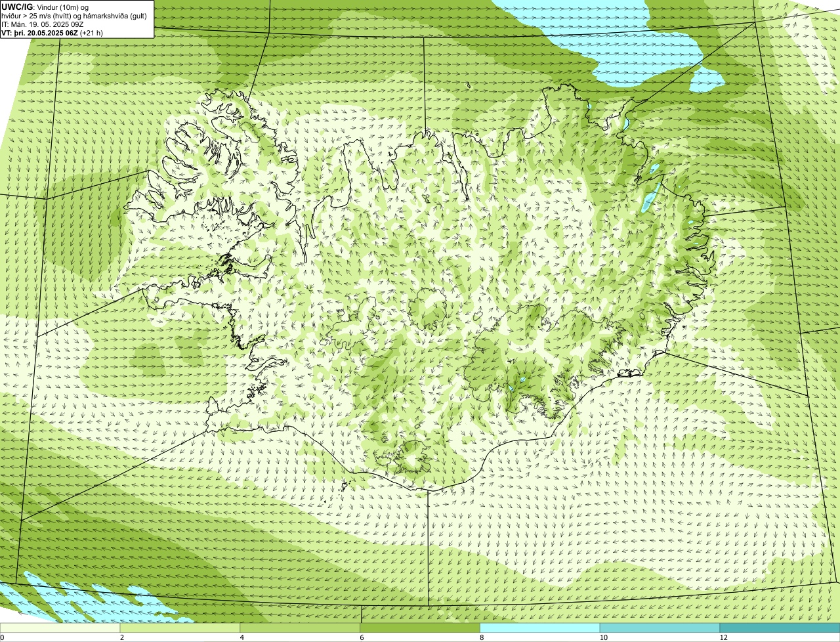Click the scale label '10' below the color bar
Screen dimensions: 840x642
pos(602,637)
